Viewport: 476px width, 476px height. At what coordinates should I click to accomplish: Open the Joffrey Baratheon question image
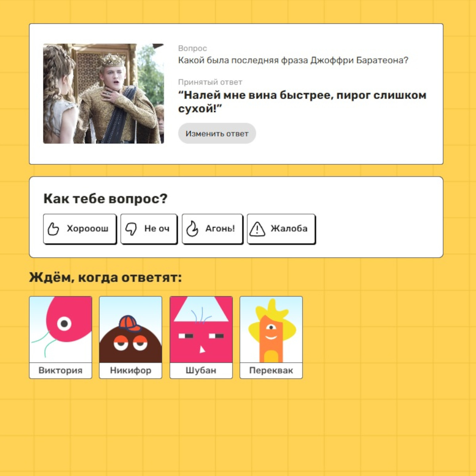tap(104, 94)
